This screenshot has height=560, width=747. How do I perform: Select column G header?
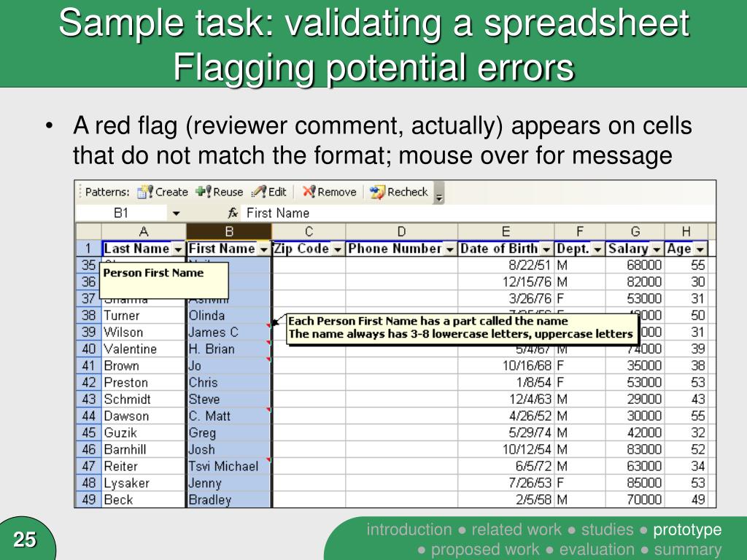click(635, 231)
